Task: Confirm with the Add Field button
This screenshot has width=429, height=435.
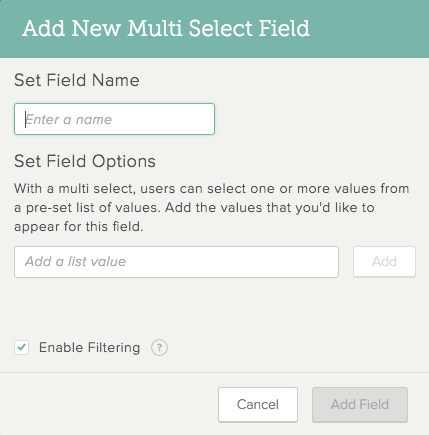Action: 360,404
